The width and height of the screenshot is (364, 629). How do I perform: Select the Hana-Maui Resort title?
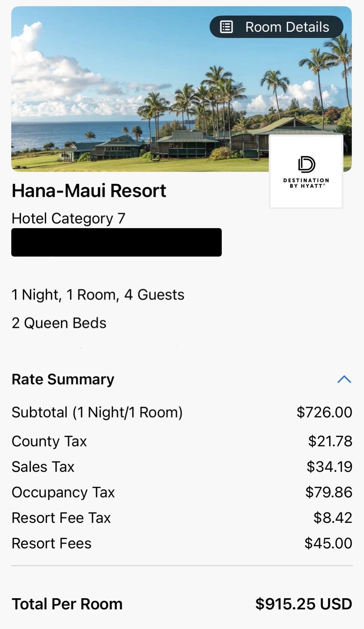click(89, 190)
